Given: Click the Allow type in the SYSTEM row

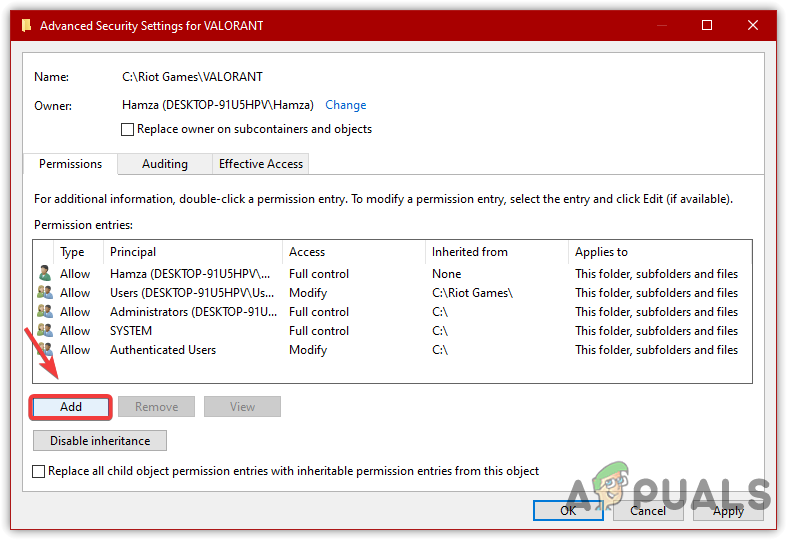Looking at the screenshot, I should [75, 331].
